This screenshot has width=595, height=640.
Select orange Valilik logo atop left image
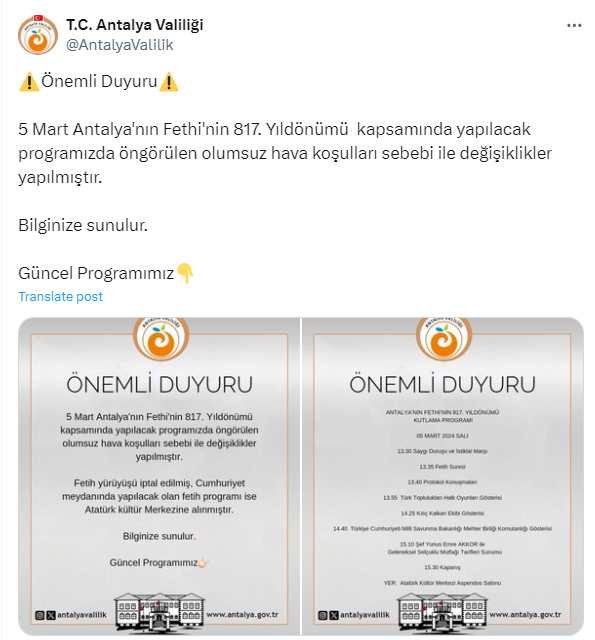[x=161, y=338]
